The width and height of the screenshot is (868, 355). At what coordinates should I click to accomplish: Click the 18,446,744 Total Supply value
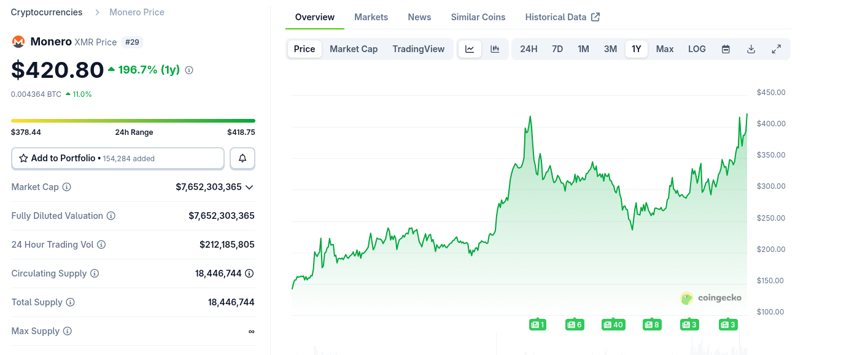pos(231,302)
